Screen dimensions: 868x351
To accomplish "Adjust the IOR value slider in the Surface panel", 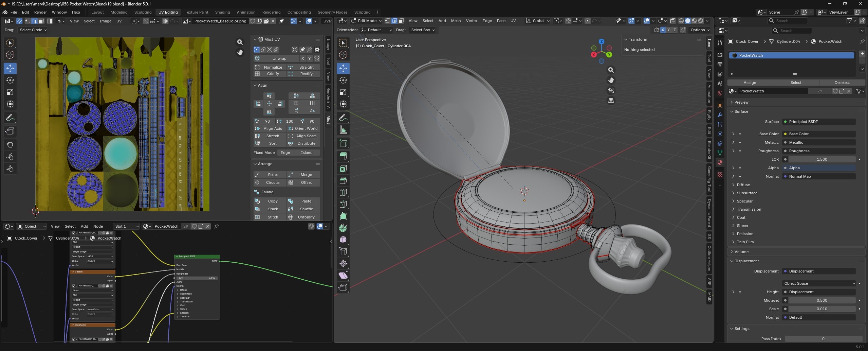I will click(x=821, y=159).
